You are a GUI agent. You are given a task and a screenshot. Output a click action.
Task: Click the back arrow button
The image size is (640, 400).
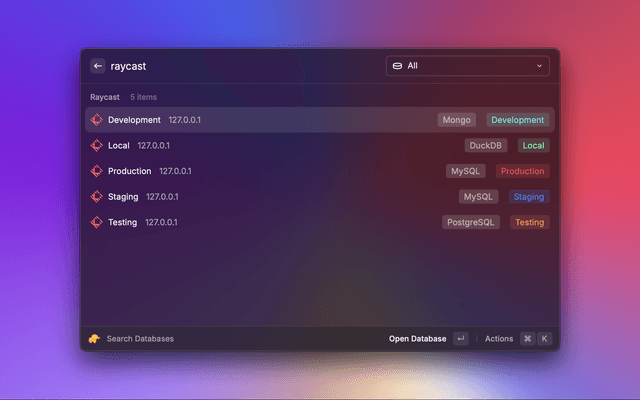[97, 66]
